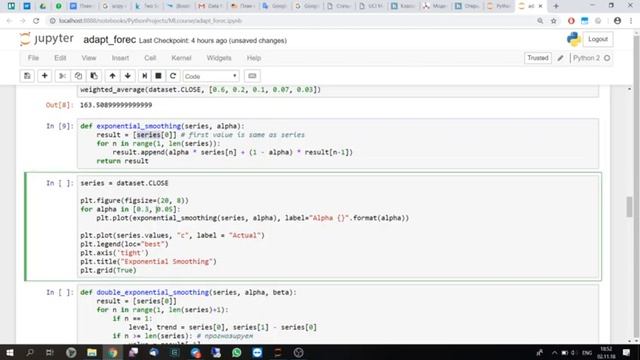640x360 pixels.
Task: Click the red Opera-style extension icon
Action: (x=571, y=21)
